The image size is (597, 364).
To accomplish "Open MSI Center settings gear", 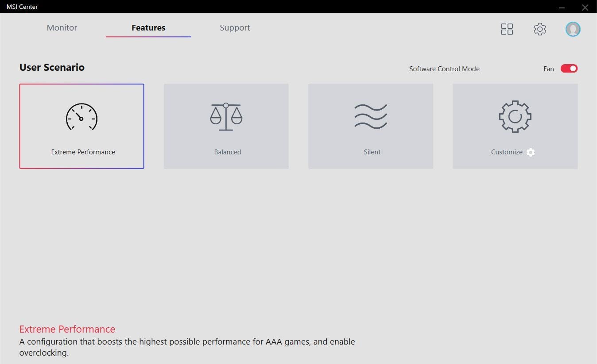I will pos(539,29).
